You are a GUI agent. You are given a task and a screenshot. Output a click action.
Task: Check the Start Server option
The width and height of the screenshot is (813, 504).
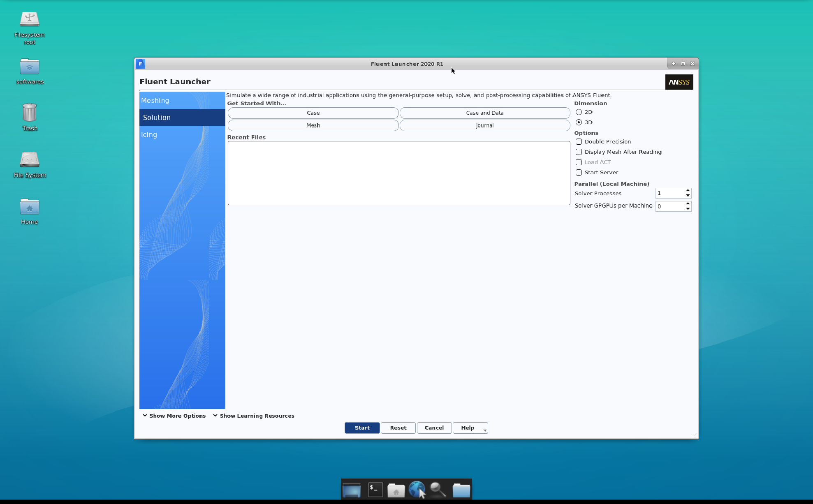click(x=579, y=173)
